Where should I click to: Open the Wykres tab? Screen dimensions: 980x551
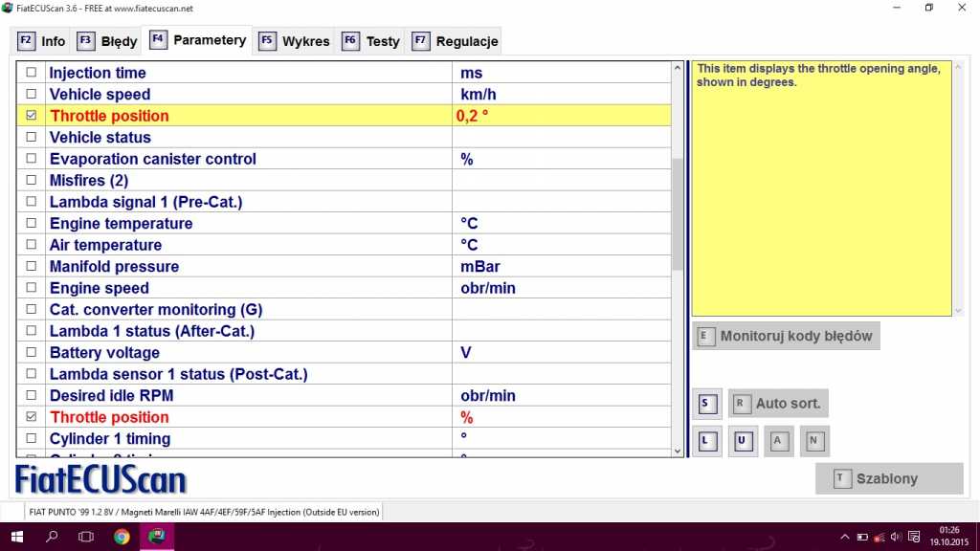[x=294, y=41]
